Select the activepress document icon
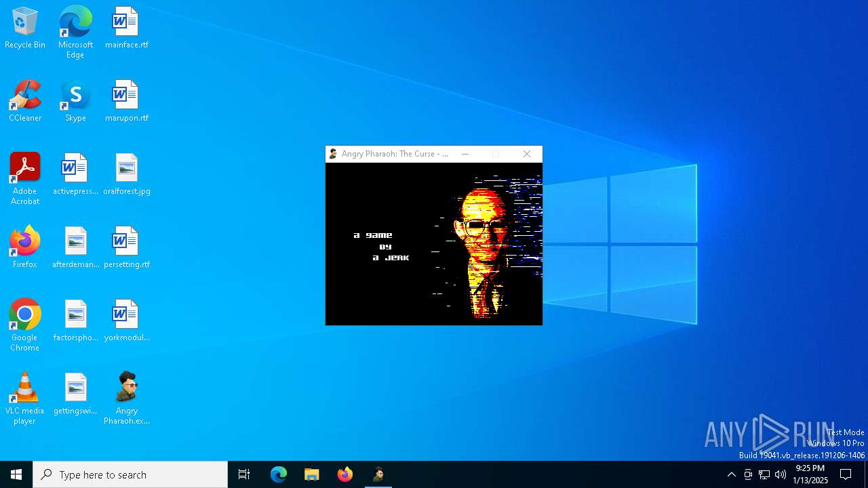The image size is (868, 488). pos(75,175)
